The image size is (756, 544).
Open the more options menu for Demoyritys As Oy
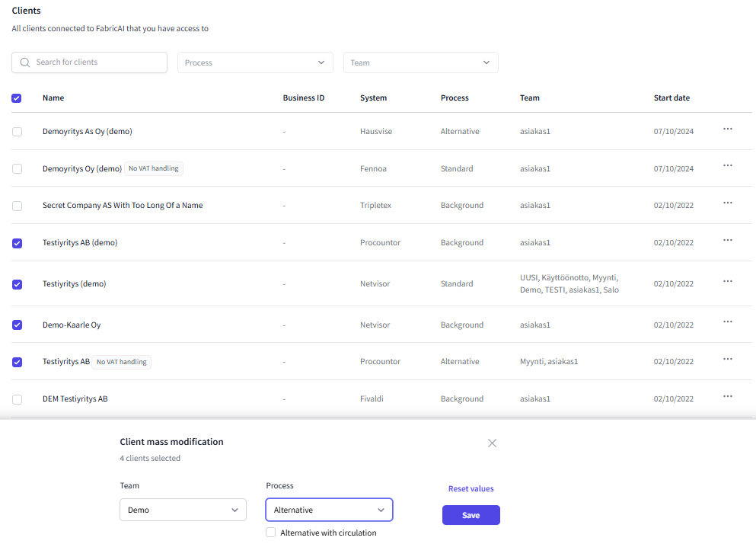tap(727, 129)
